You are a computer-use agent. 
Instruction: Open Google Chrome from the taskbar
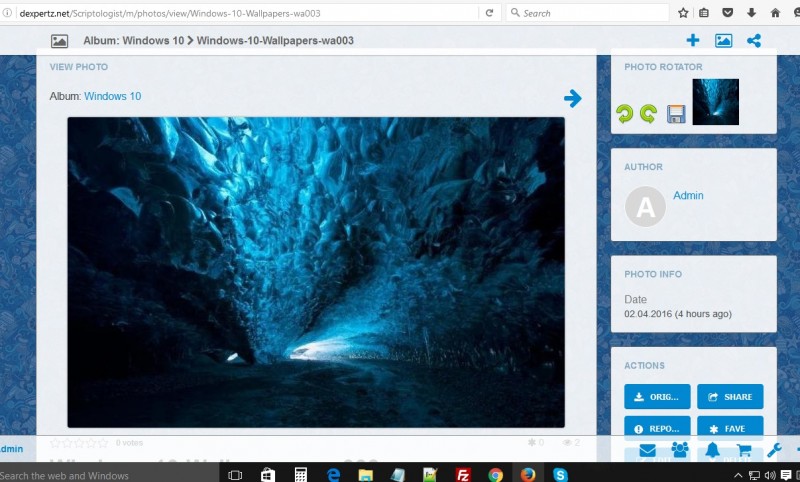pyautogui.click(x=495, y=475)
